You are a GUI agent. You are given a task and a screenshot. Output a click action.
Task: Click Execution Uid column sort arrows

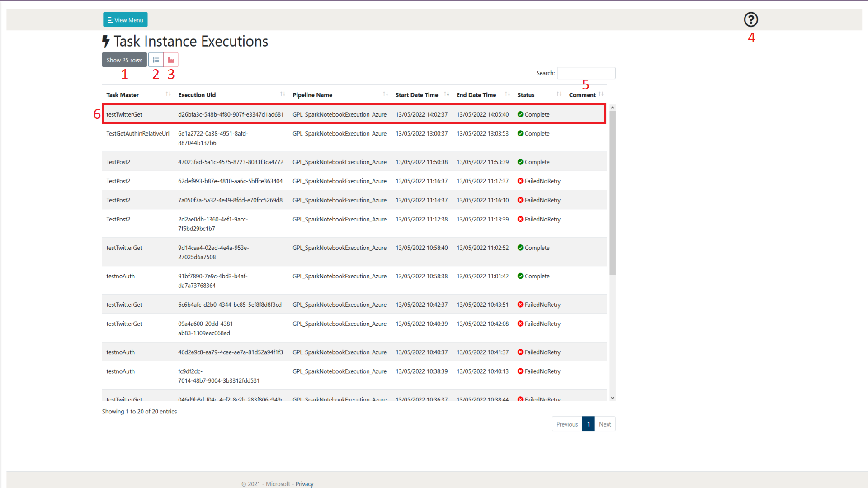tap(283, 94)
